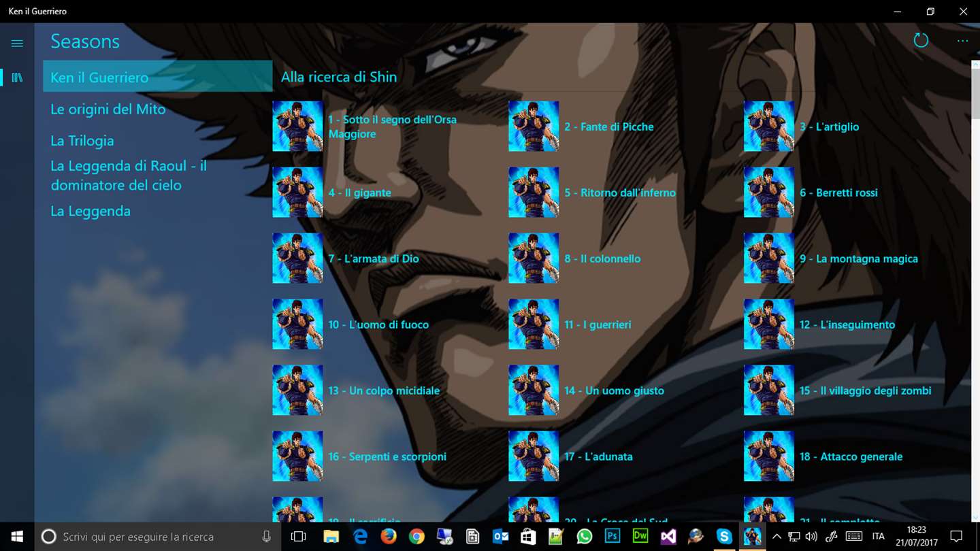The width and height of the screenshot is (980, 551).
Task: Open the Windows Start menu
Action: tap(16, 537)
